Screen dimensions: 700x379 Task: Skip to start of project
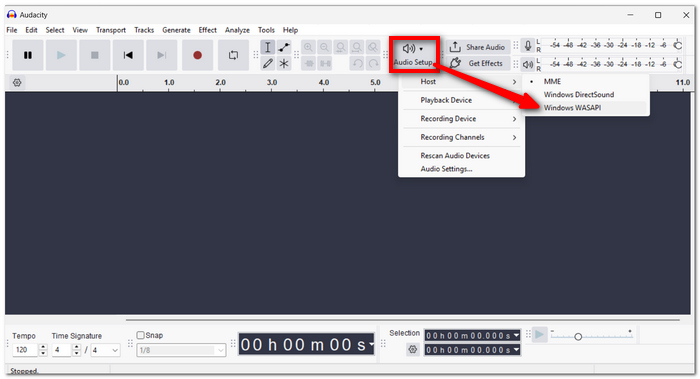click(128, 55)
